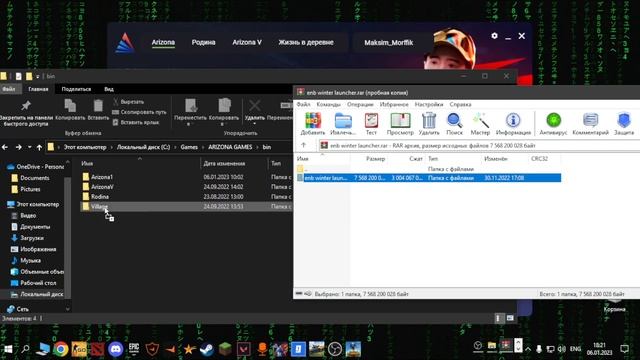Click the Maksim_Morffik account name
This screenshot has height=360, width=640.
[388, 42]
